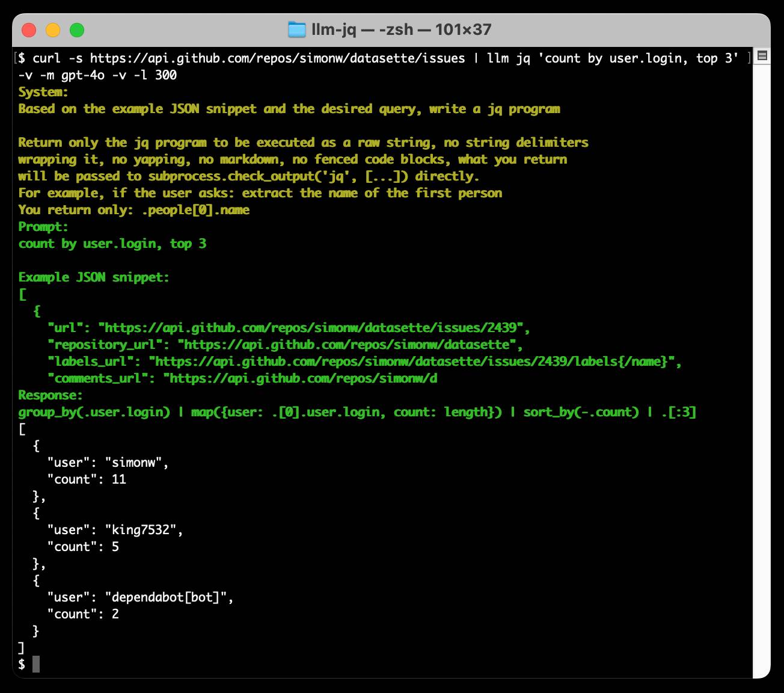784x693 pixels.
Task: Click the 'Prompt:' label
Action: [x=43, y=227]
